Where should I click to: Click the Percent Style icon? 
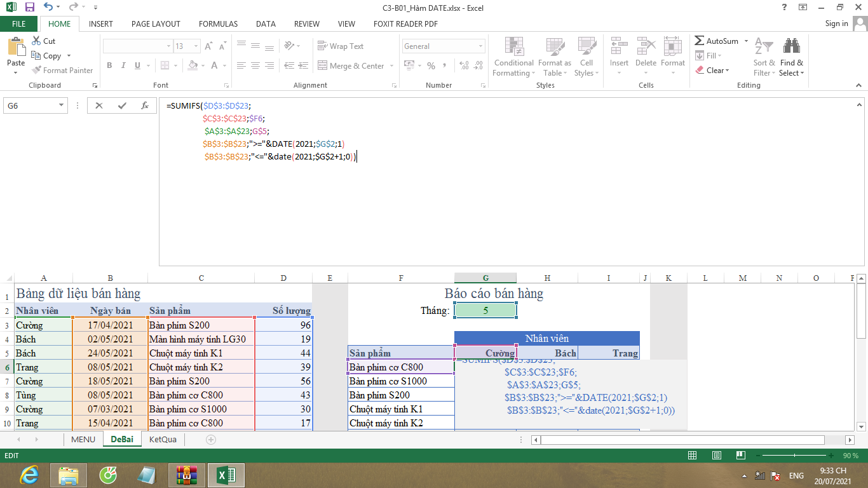pyautogui.click(x=431, y=65)
